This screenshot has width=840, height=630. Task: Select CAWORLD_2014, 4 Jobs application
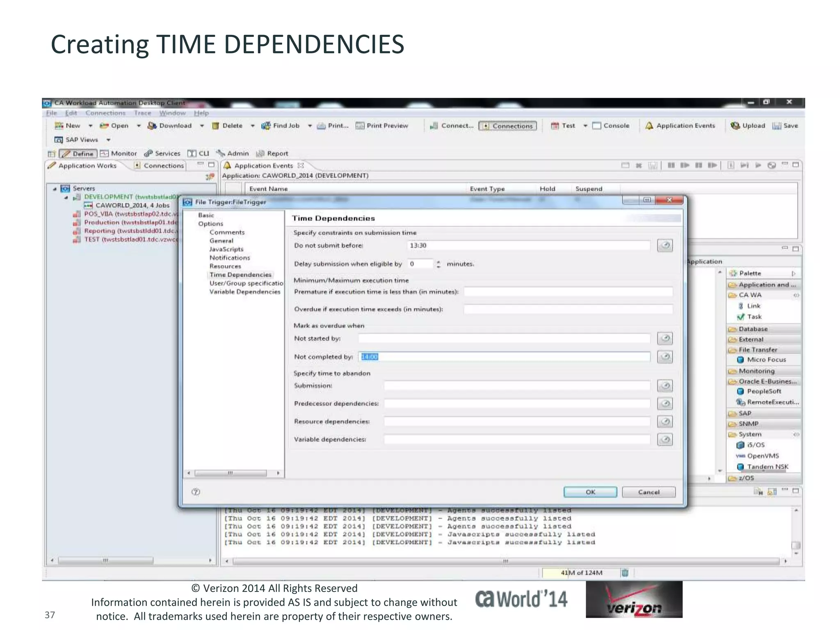pyautogui.click(x=127, y=205)
